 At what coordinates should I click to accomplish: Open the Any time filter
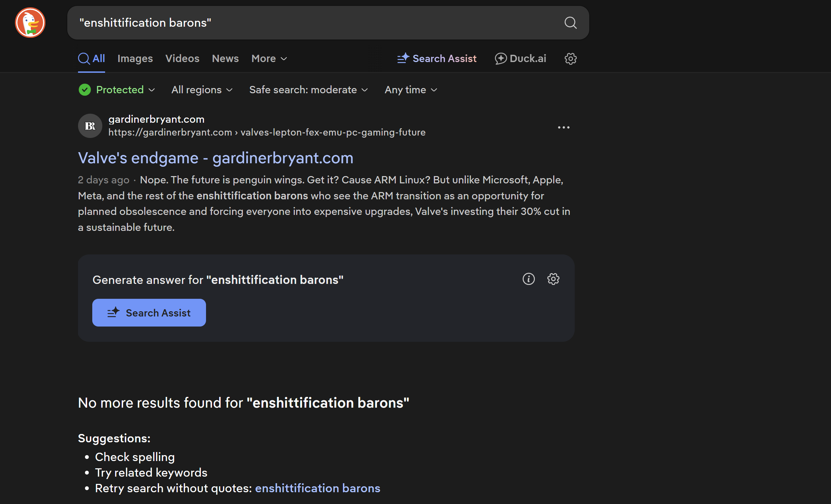pos(410,89)
